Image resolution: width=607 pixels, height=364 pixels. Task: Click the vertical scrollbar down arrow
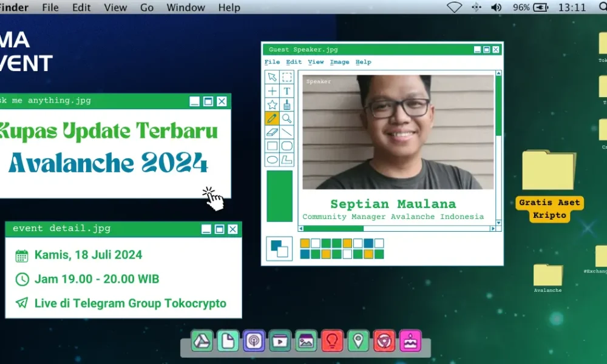(x=498, y=223)
